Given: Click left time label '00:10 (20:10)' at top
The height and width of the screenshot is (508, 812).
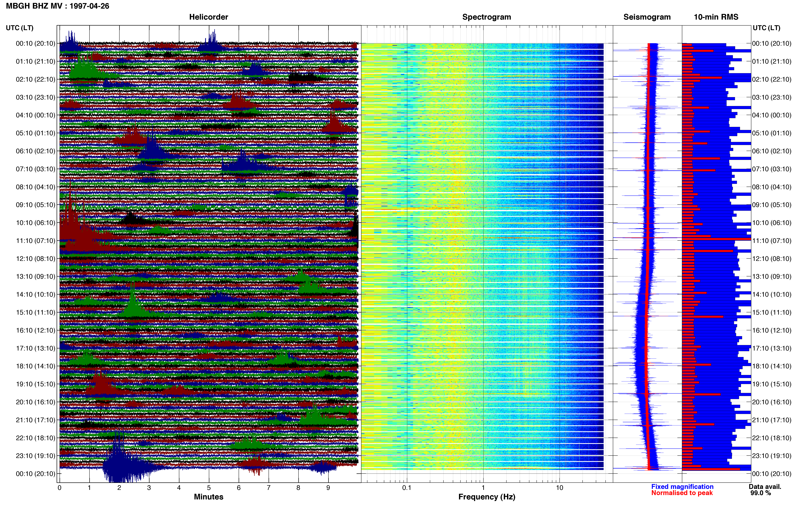Looking at the screenshot, I should (x=36, y=43).
